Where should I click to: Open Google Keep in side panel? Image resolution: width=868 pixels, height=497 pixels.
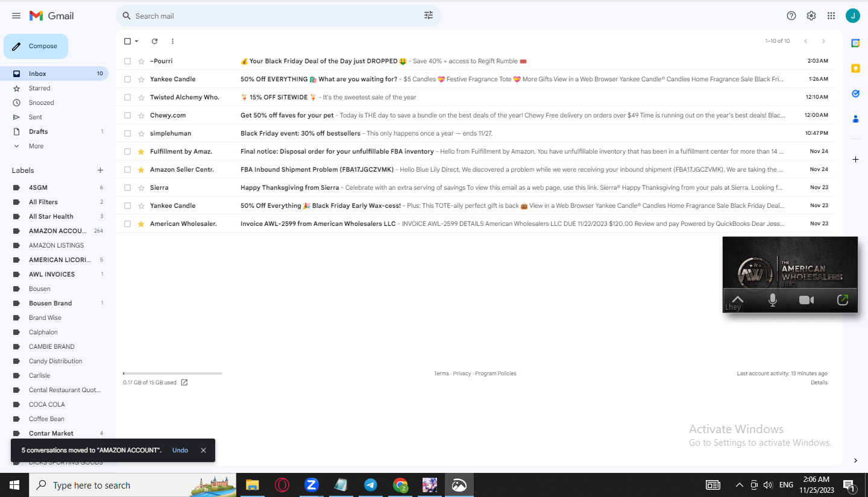tap(855, 69)
